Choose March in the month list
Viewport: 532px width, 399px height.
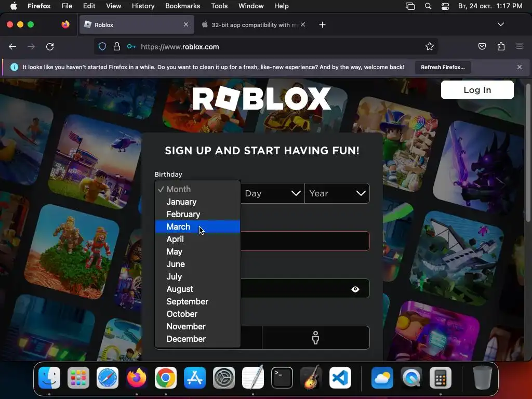click(197, 227)
